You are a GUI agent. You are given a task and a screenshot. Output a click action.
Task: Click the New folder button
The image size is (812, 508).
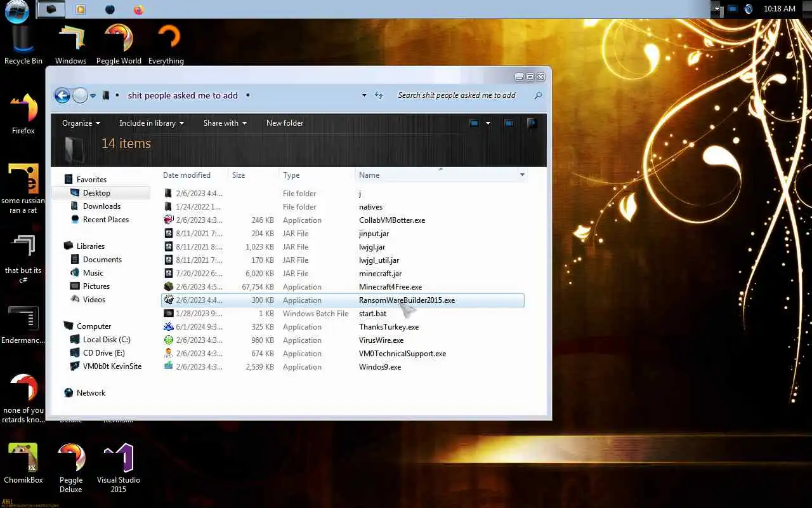click(285, 123)
